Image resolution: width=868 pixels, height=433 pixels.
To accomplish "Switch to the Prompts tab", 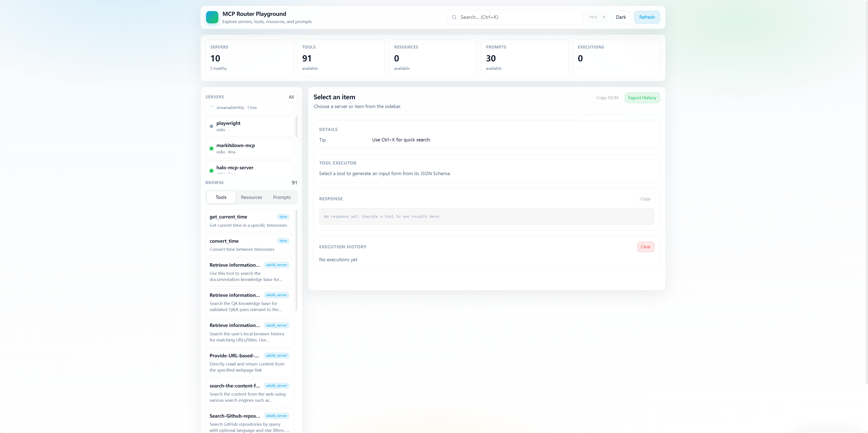I will [x=282, y=197].
